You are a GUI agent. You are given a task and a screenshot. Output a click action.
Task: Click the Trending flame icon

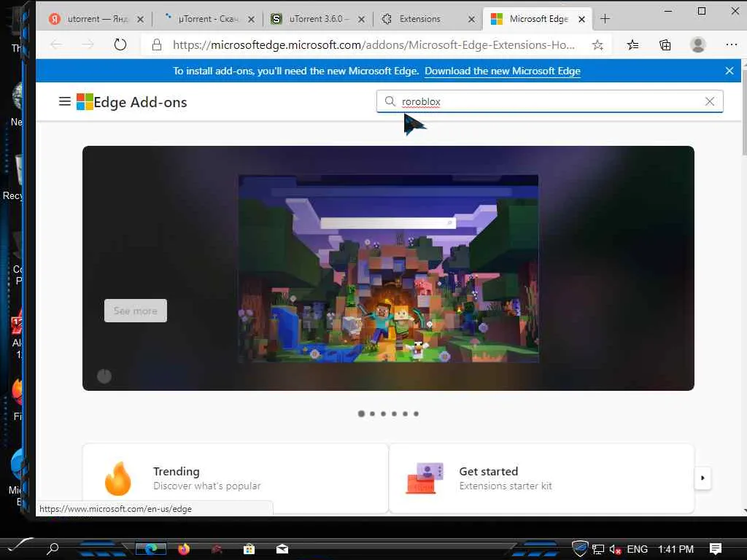[117, 478]
